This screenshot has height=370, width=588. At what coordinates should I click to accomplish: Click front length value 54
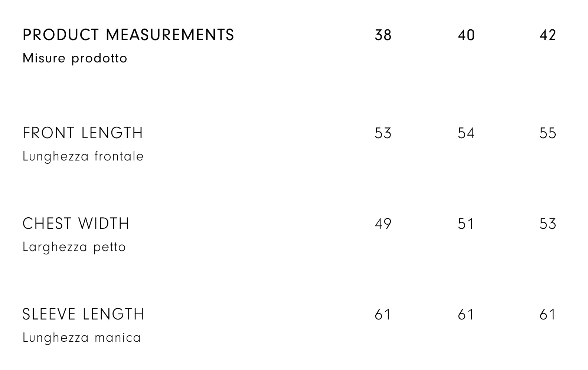point(466,133)
